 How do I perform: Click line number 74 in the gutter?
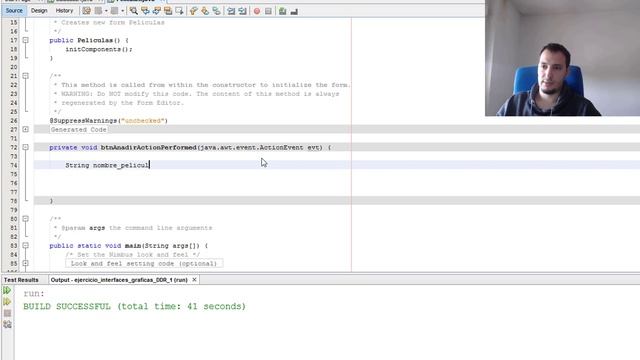point(14,165)
